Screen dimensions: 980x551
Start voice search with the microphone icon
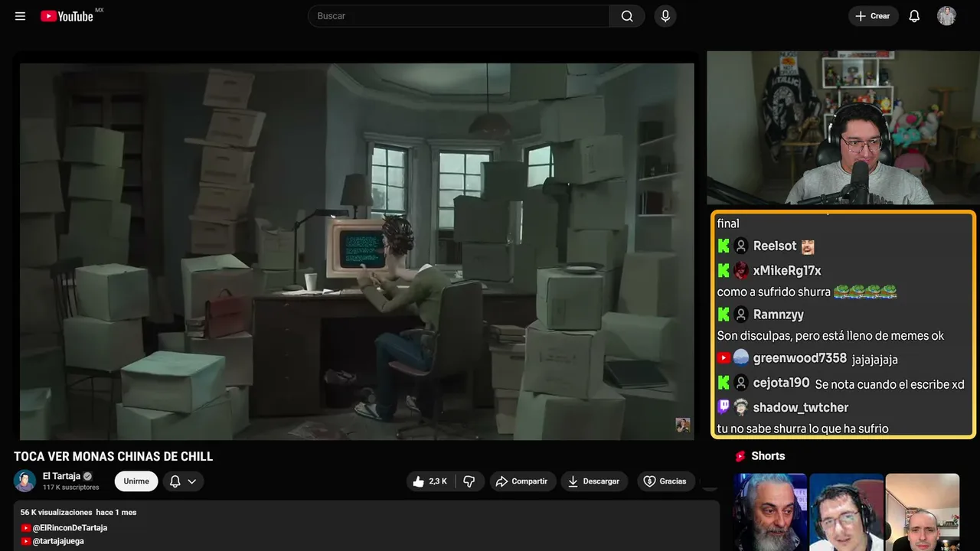coord(665,16)
